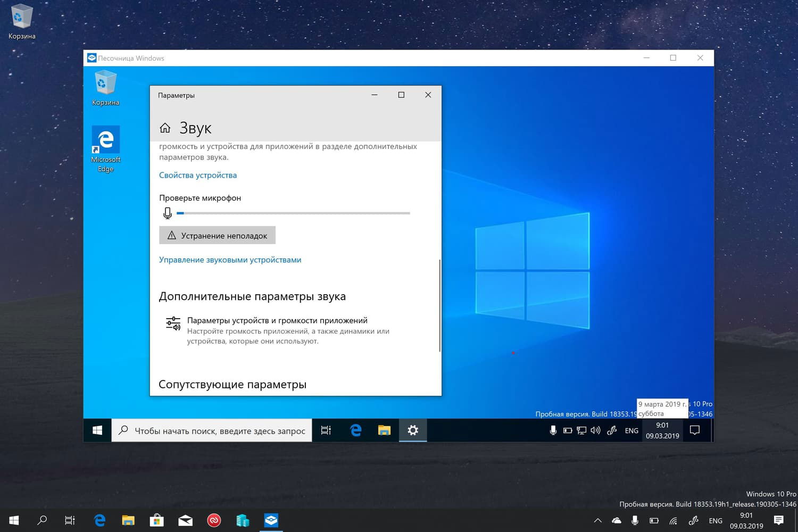Screen dimensions: 798x532
Task: Click the battery icon in the sandbox tray
Action: (568, 430)
